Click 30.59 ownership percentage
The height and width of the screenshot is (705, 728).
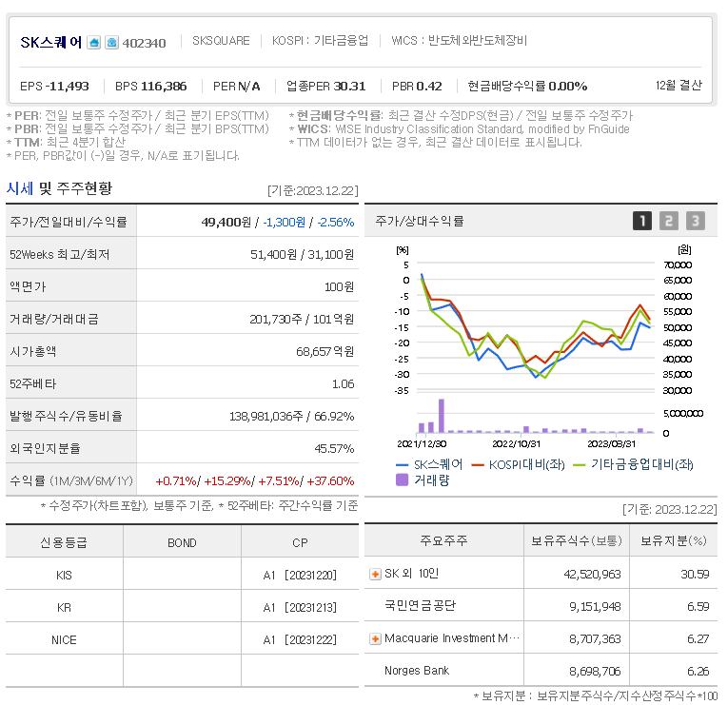coord(695,575)
